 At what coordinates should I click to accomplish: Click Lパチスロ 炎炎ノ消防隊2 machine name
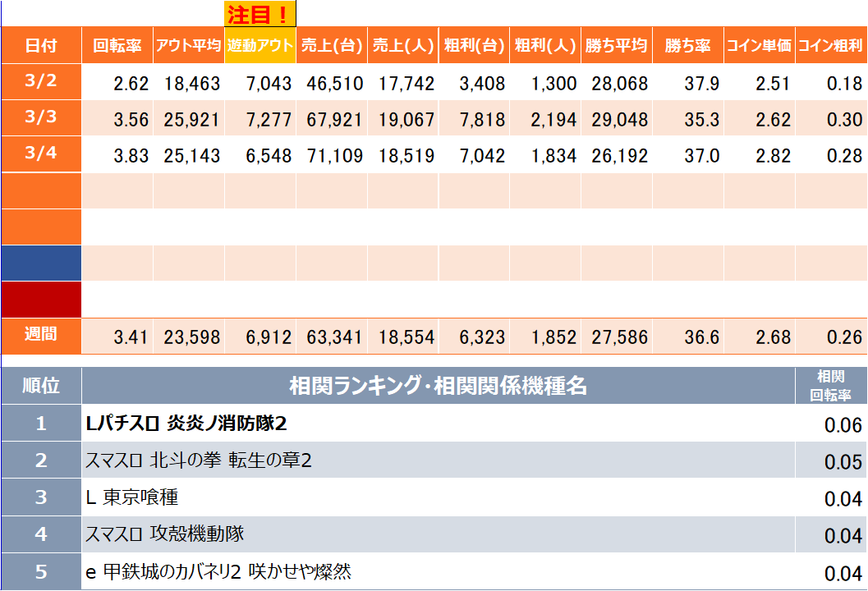pos(186,424)
